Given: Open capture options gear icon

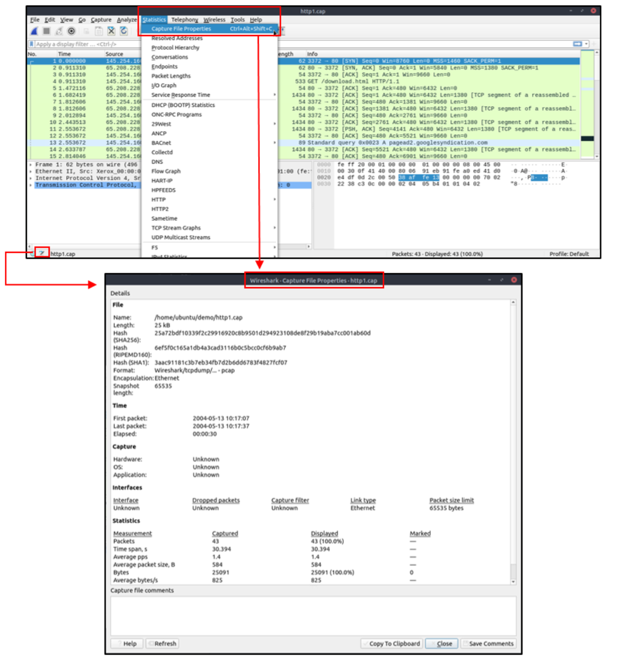Looking at the screenshot, I should (x=71, y=31).
